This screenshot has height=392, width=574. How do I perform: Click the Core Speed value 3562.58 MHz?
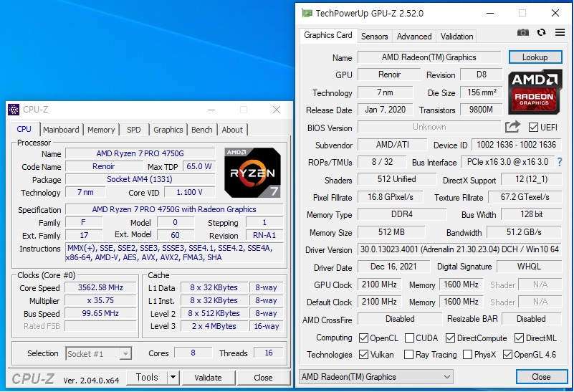click(100, 287)
